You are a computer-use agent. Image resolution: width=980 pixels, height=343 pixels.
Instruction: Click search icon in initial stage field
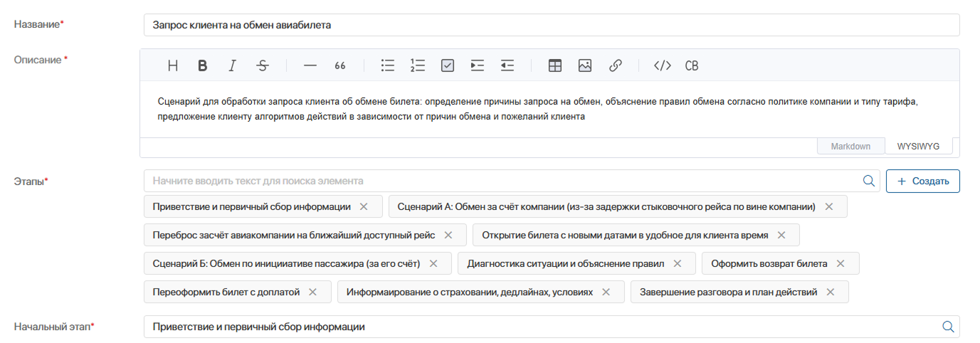(948, 327)
